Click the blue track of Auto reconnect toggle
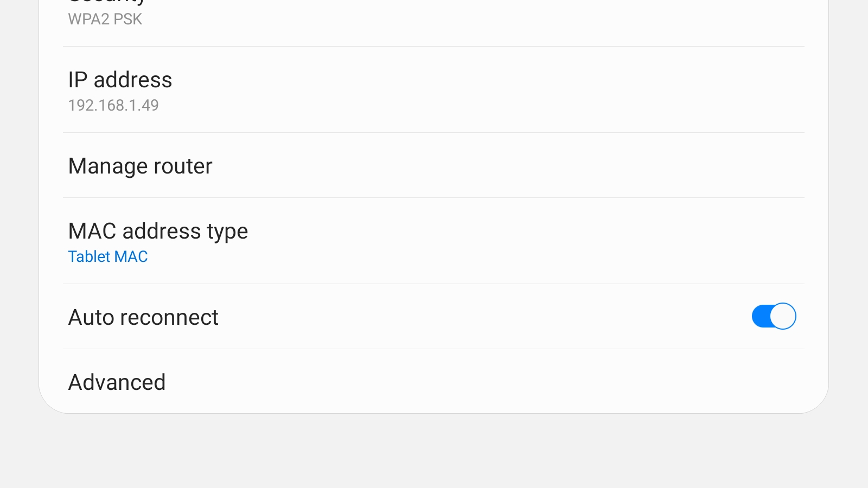Image resolution: width=868 pixels, height=488 pixels. point(760,316)
